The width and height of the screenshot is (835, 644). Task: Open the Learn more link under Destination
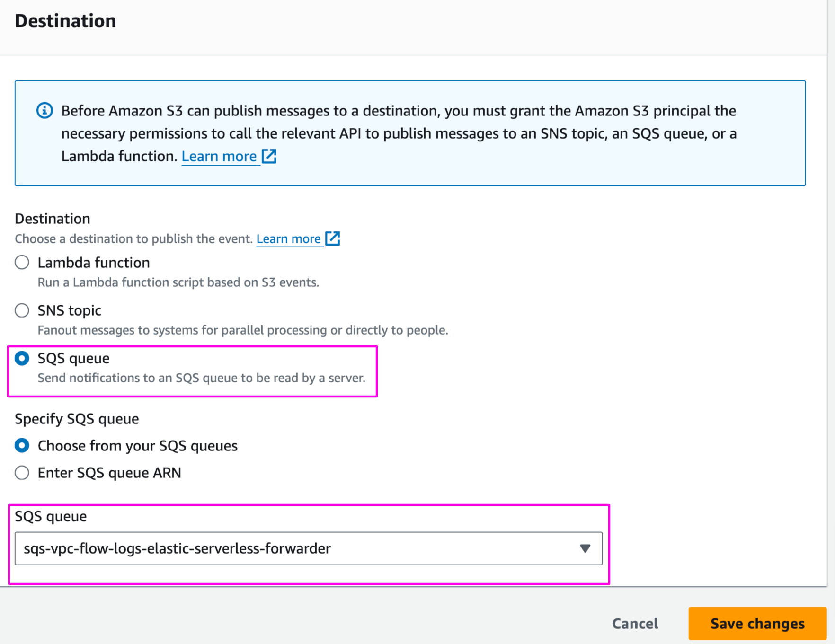pos(289,238)
